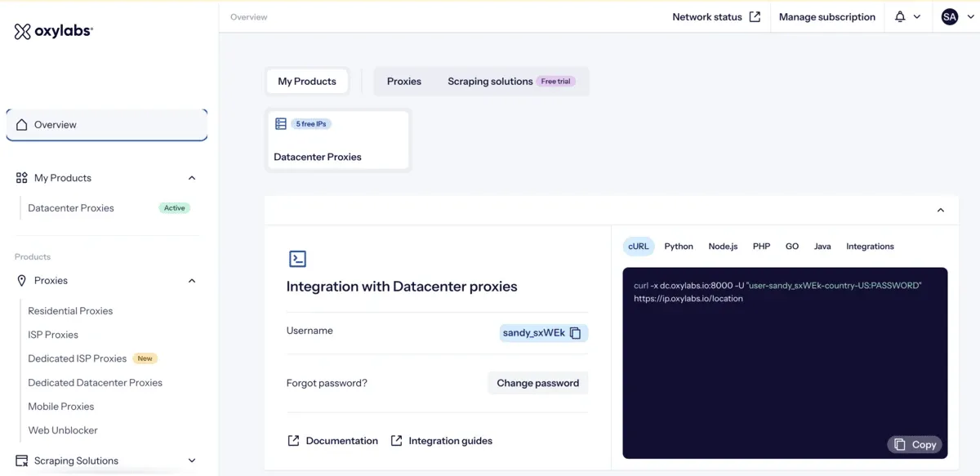Open the Datacenter Proxies product card
980x476 pixels.
pos(338,140)
